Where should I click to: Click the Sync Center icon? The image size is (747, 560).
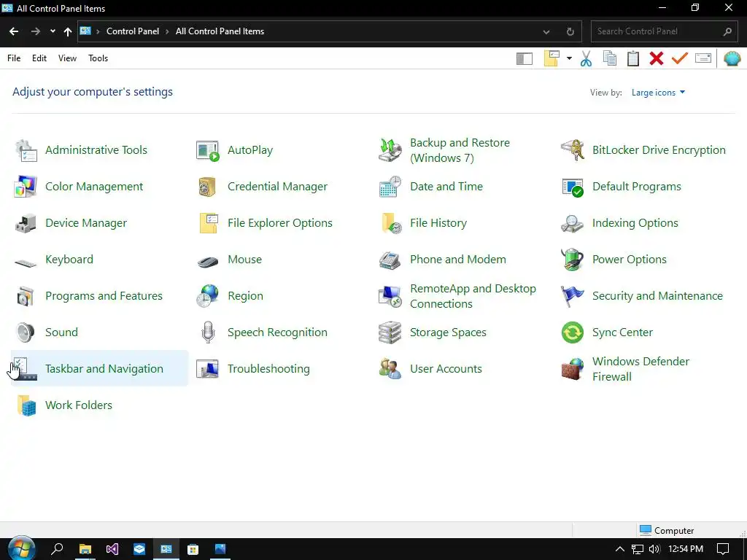click(x=572, y=332)
